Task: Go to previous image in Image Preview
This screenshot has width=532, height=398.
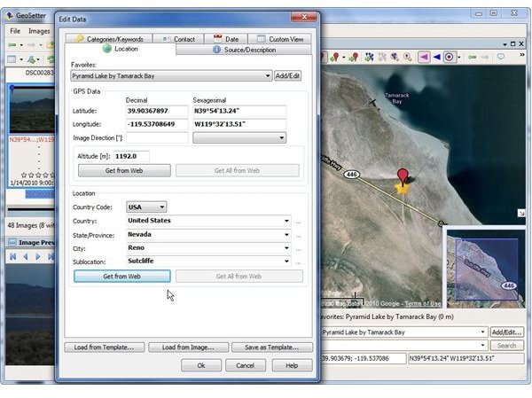Action: 26,256
